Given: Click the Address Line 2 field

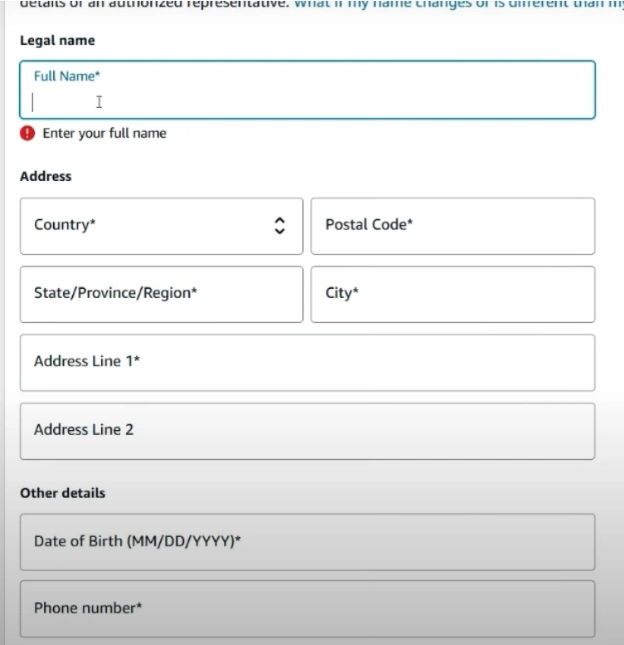Looking at the screenshot, I should tap(307, 430).
